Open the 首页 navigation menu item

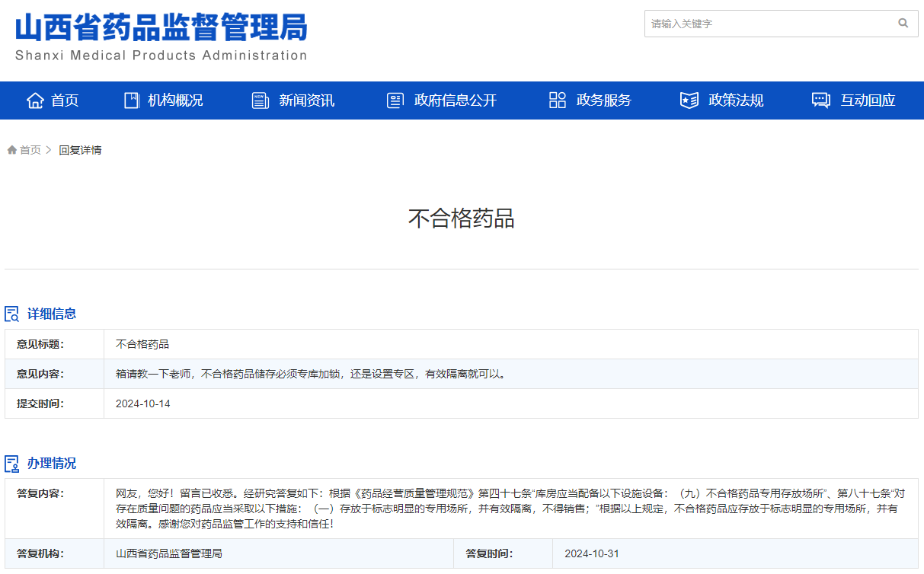(x=65, y=100)
